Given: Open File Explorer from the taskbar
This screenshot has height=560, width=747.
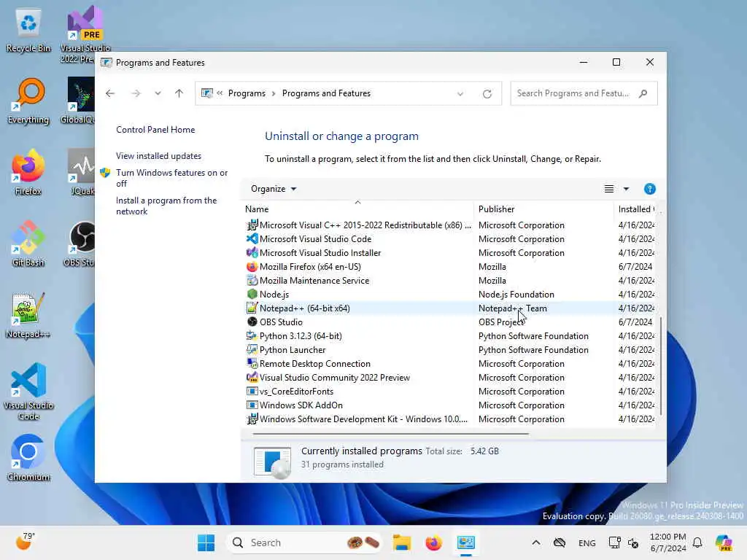Looking at the screenshot, I should click(x=402, y=542).
